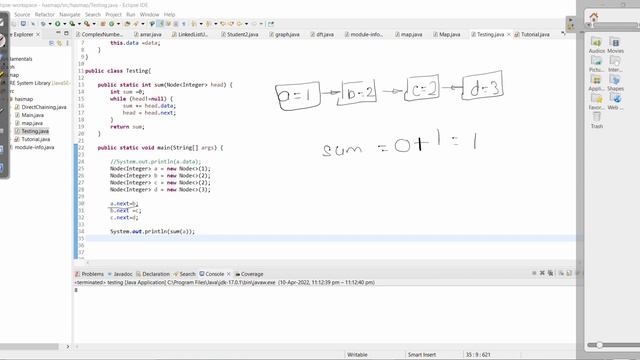Screen dimensions: 640x360
Task: Click the Home icon in side panel
Action: click(594, 17)
